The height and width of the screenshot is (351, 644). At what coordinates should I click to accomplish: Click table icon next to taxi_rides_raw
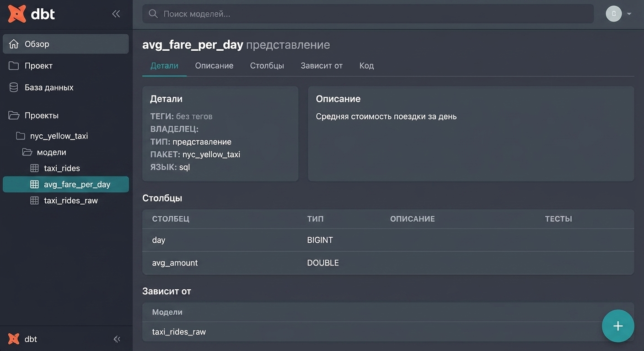click(x=34, y=200)
